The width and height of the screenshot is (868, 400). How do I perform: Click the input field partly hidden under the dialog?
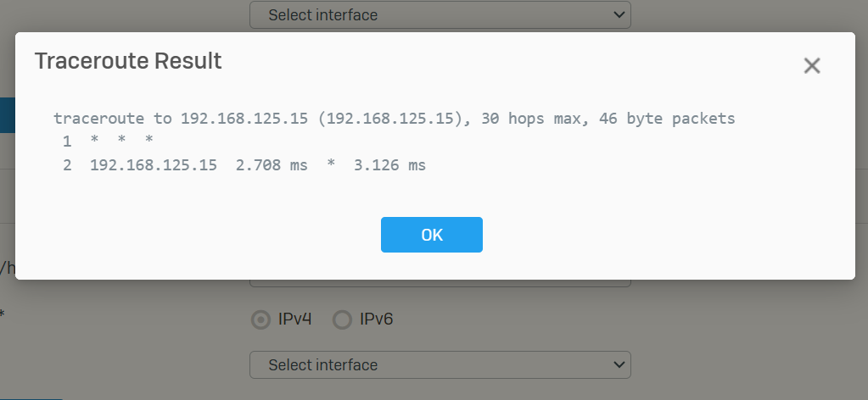pyautogui.click(x=440, y=283)
